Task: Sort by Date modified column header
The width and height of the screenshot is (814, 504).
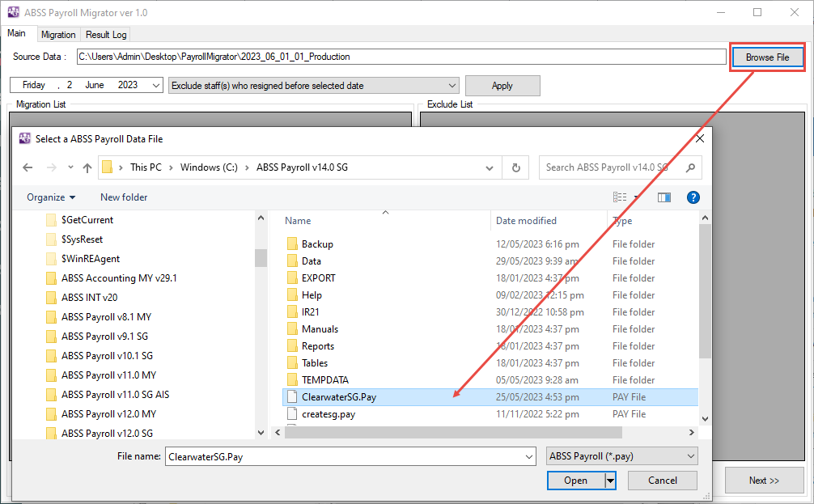Action: (526, 221)
